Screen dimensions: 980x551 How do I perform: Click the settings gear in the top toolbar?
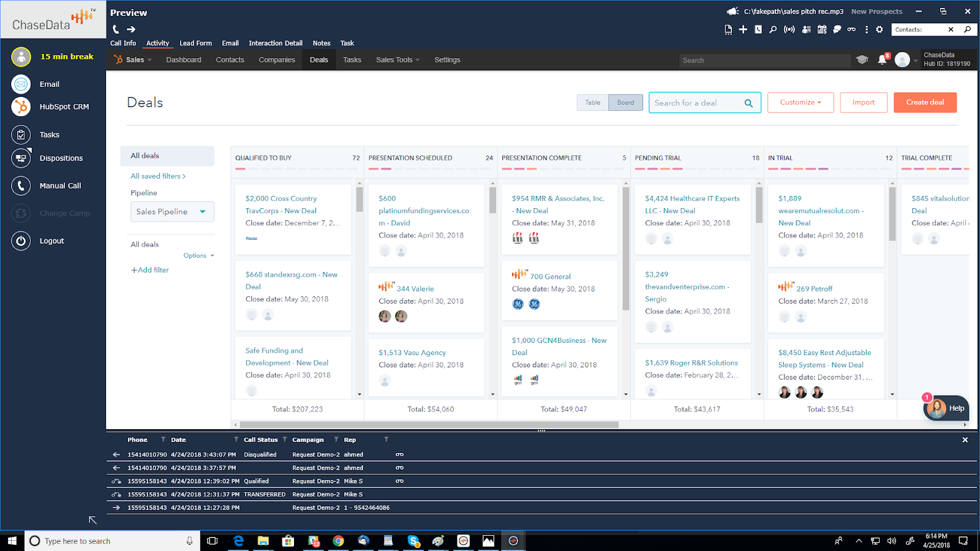tap(880, 29)
